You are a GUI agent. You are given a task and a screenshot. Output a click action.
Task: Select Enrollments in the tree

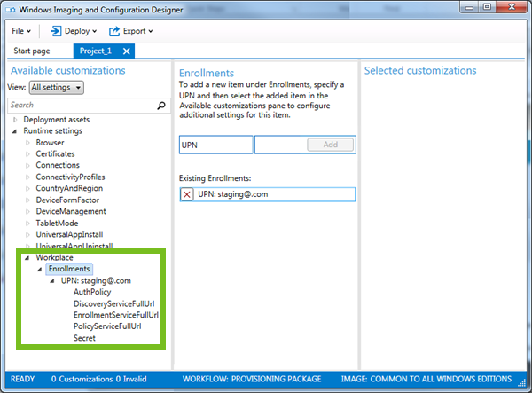[69, 269]
